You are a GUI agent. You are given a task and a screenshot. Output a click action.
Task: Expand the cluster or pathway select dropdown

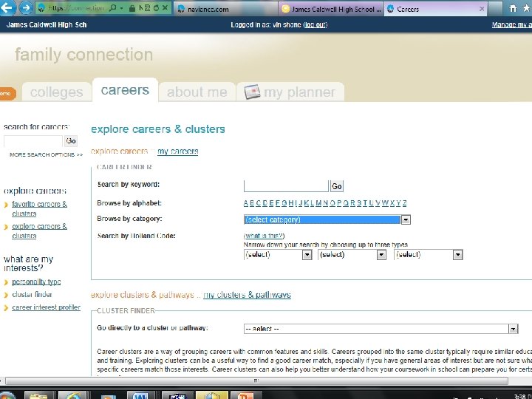[x=513, y=329]
